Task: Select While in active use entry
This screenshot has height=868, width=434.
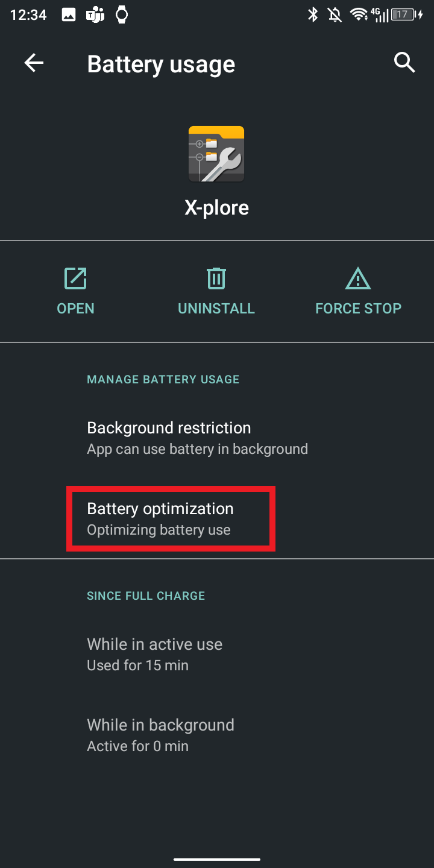Action: (217, 654)
